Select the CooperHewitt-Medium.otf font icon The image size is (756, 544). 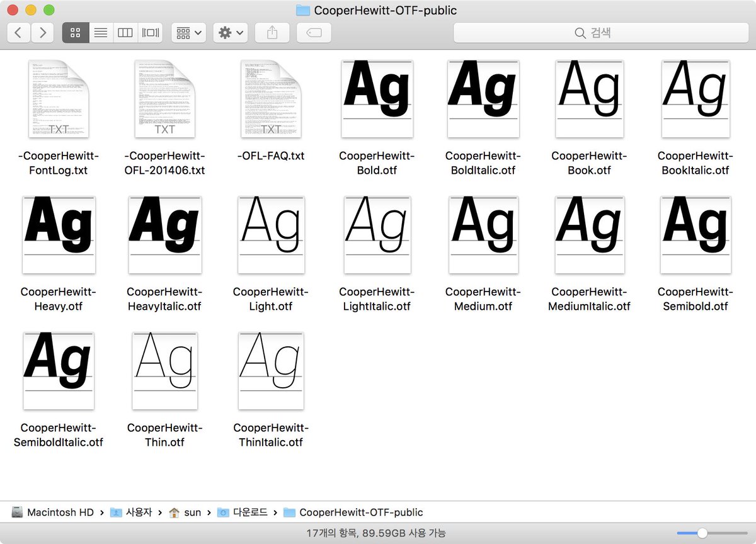tap(483, 235)
